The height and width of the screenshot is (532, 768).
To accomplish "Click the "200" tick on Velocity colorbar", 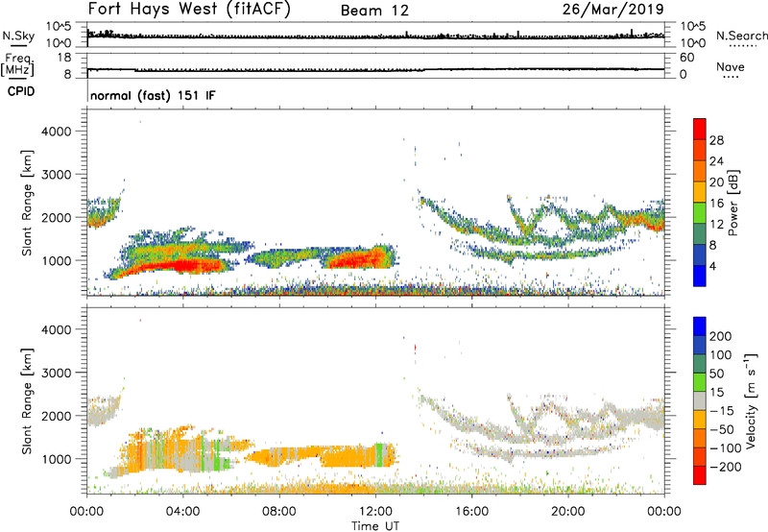I will [x=721, y=336].
